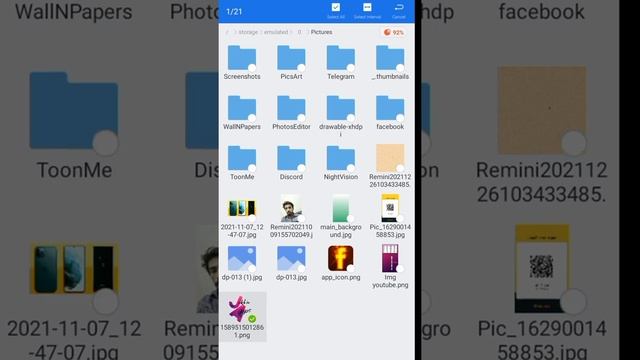Open the PhotosEditor folder icon
Image resolution: width=640 pixels, height=360 pixels.
point(291,108)
